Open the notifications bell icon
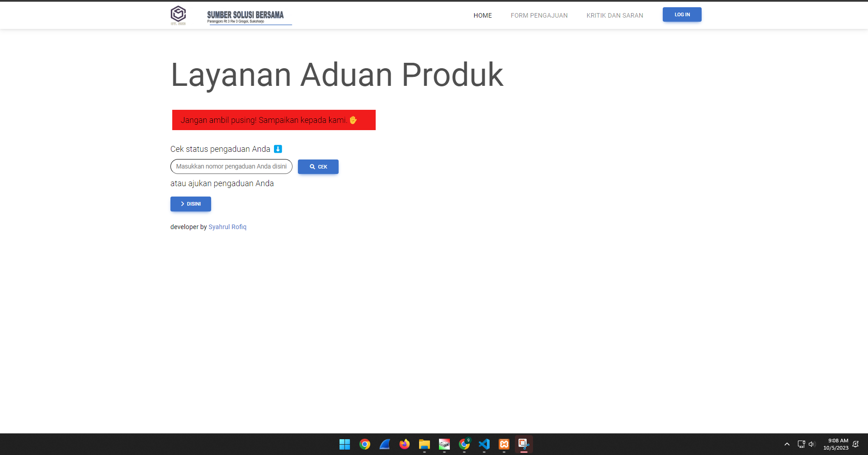This screenshot has width=868, height=455. 855,444
